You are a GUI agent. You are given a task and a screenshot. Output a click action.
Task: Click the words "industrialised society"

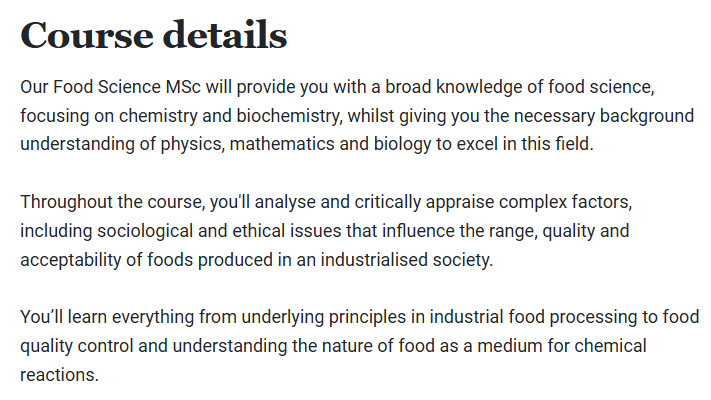[x=405, y=260]
